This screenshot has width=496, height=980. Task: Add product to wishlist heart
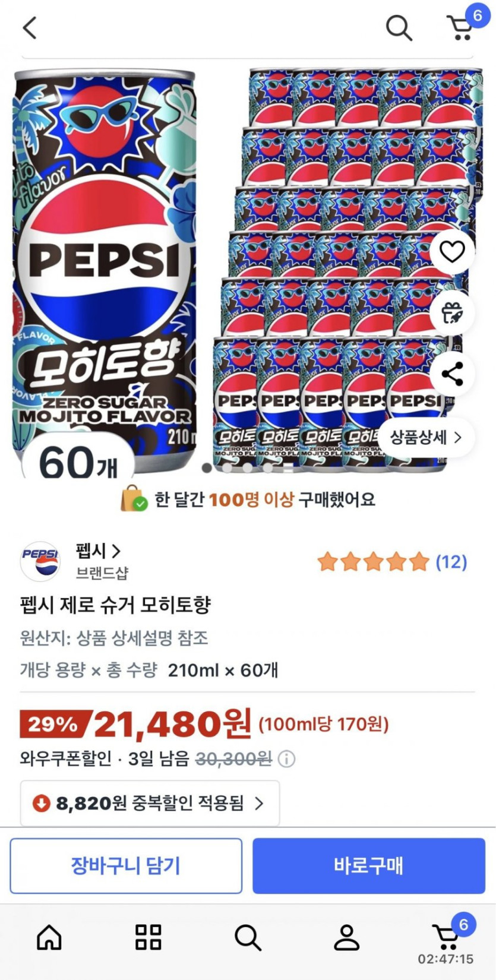[452, 252]
